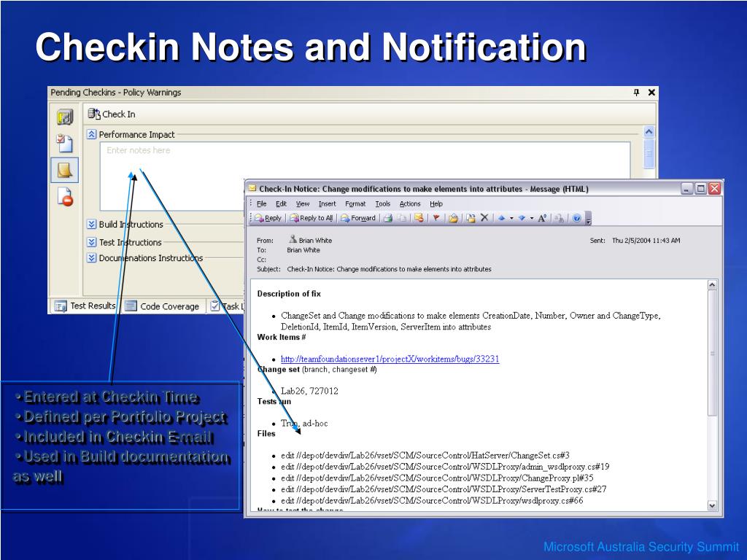Open the Edit menu in message window

pyautogui.click(x=281, y=204)
